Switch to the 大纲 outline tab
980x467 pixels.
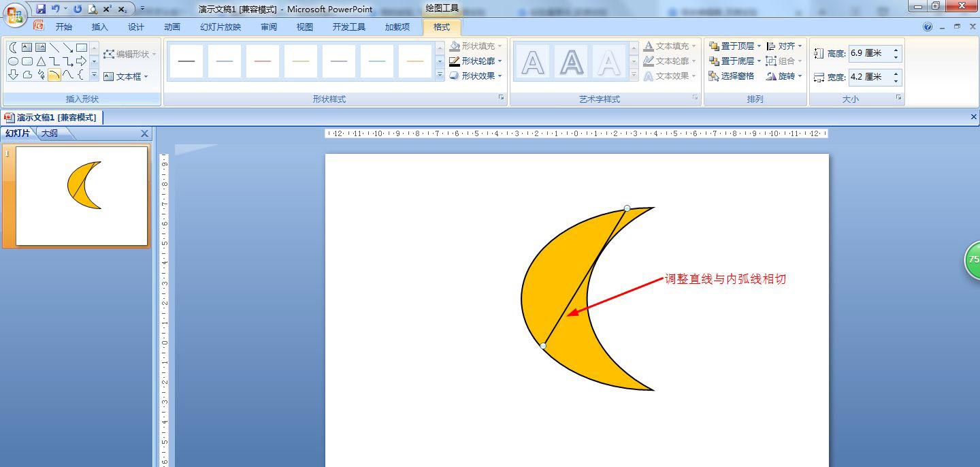point(48,133)
